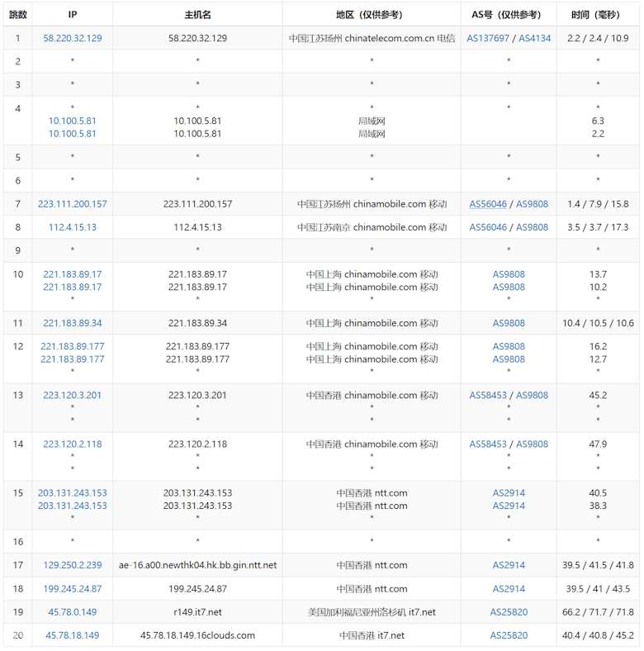
Task: Click AS58453 link in hop 13
Action: [x=488, y=395]
